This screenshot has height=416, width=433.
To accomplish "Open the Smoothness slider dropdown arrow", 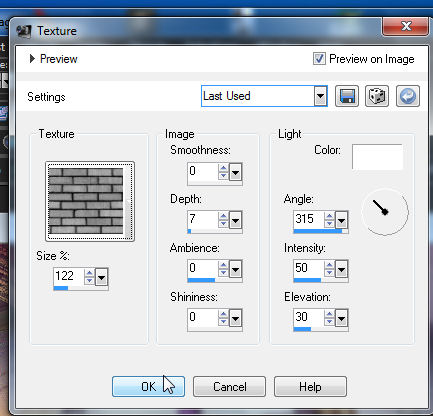I will pyautogui.click(x=235, y=172).
